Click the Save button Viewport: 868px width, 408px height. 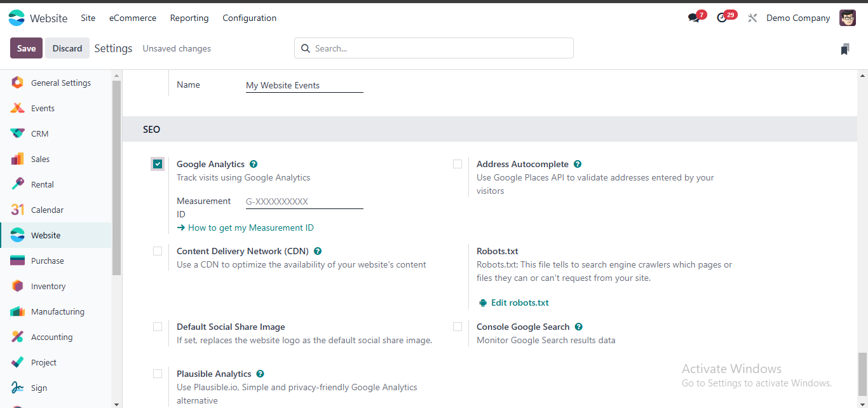tap(26, 48)
